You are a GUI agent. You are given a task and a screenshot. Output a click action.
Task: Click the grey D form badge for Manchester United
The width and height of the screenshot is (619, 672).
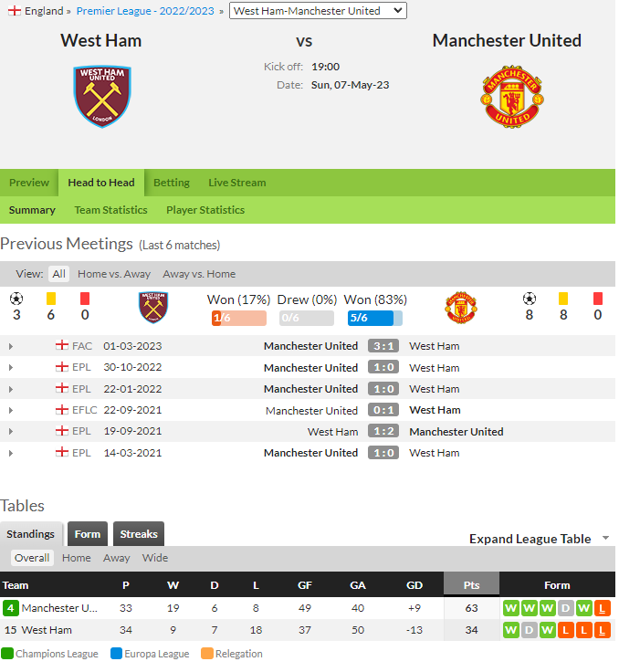(565, 608)
